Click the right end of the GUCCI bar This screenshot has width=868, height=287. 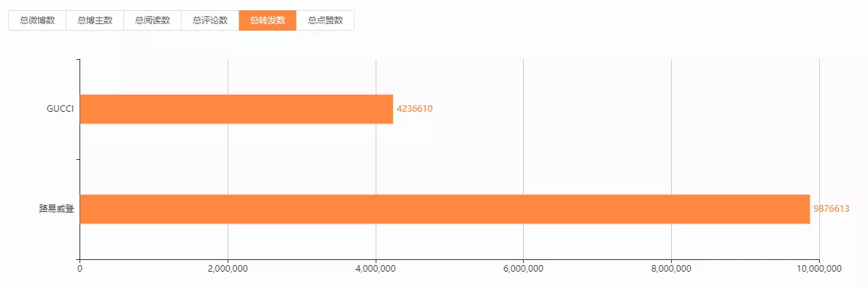[x=390, y=109]
